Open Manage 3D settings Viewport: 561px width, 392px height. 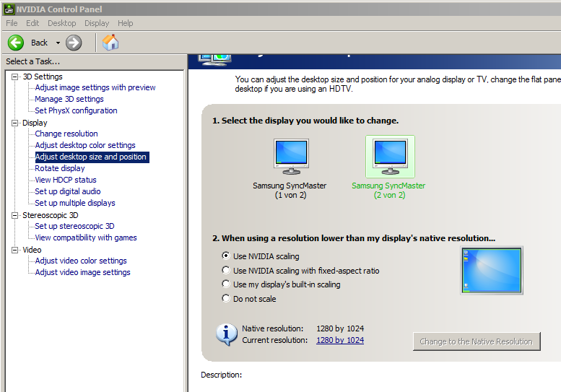tap(69, 99)
